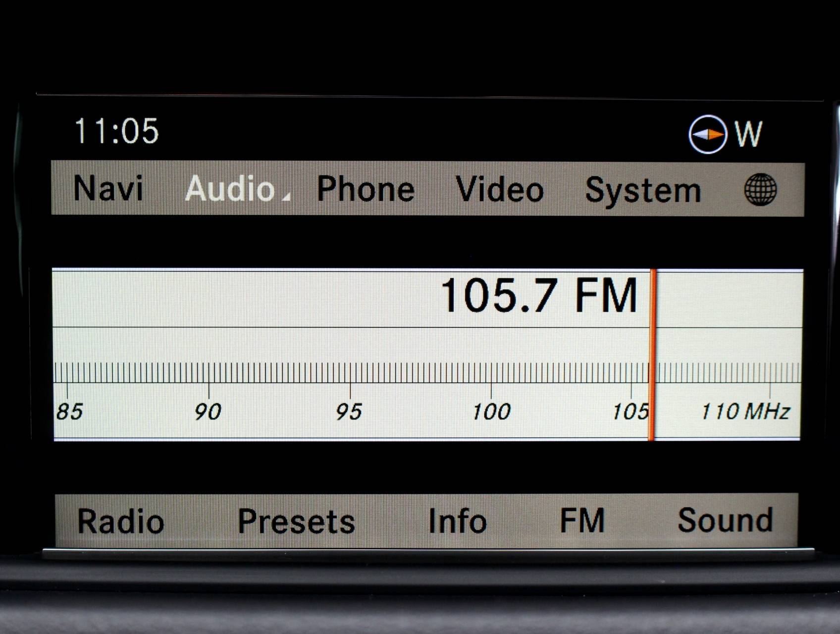Click the orange tuner needle
Viewport: 840px width, 634px height.
[653, 355]
